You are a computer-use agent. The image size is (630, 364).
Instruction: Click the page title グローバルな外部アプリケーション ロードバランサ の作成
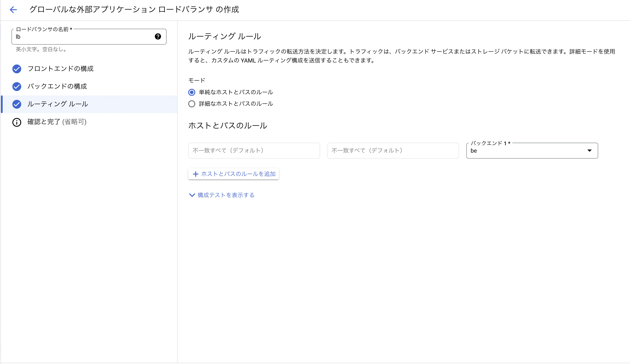click(x=134, y=9)
